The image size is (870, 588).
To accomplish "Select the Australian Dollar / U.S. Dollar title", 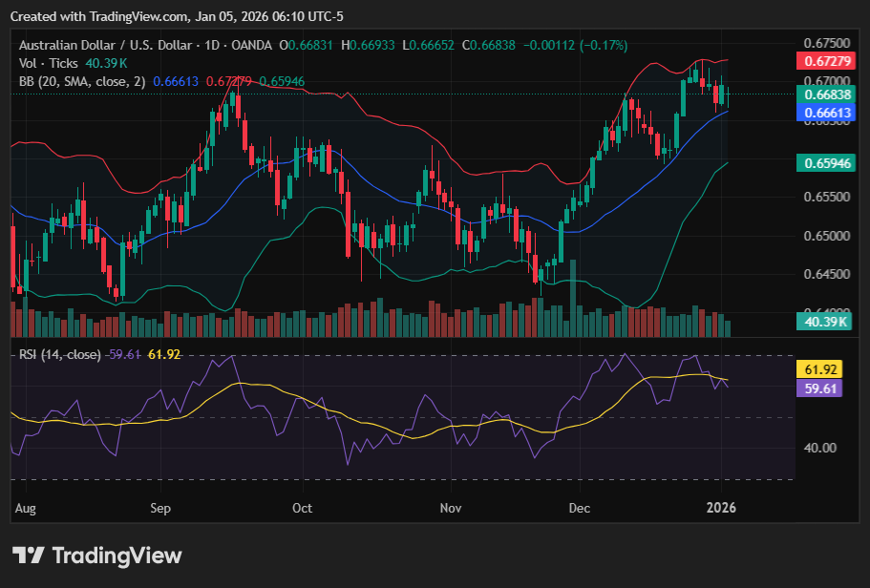I will [105, 46].
